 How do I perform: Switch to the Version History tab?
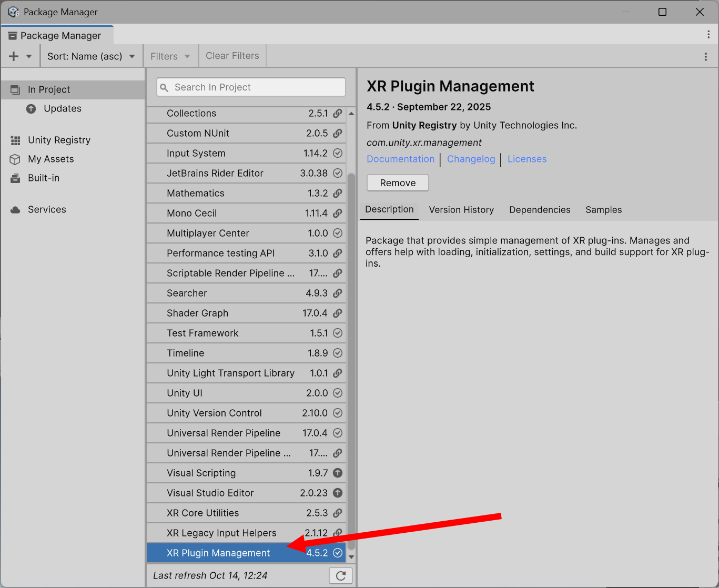[x=461, y=209]
